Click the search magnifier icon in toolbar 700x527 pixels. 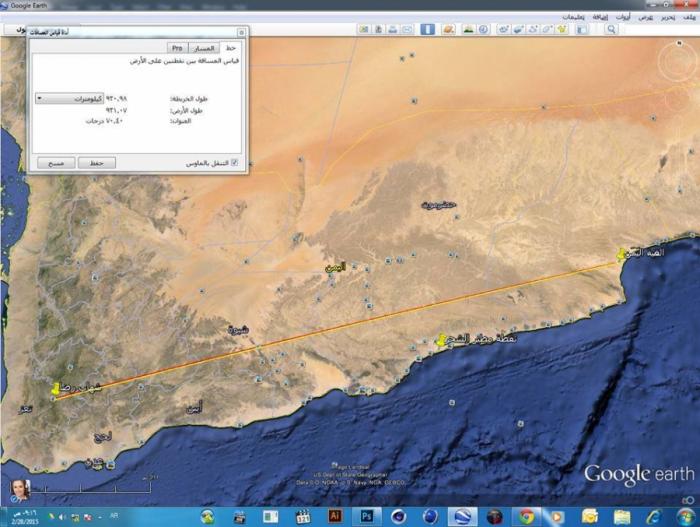click(611, 30)
